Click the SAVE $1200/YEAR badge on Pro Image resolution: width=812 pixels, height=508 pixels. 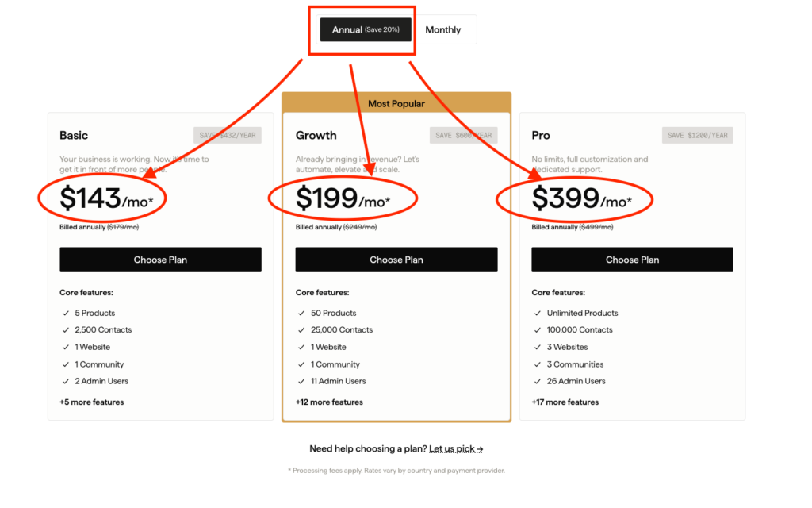click(698, 135)
